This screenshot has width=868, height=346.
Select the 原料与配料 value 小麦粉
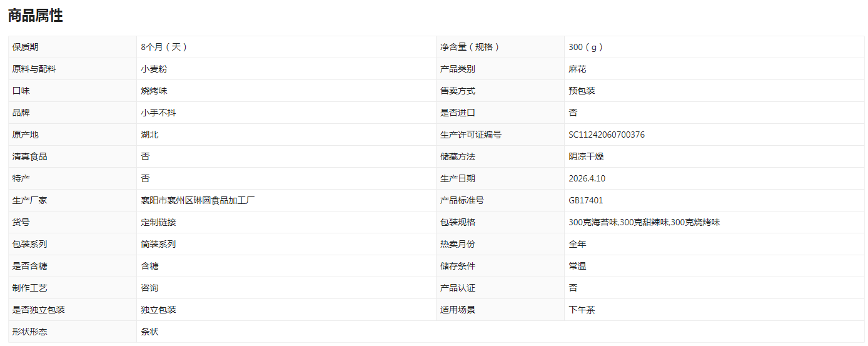point(154,69)
